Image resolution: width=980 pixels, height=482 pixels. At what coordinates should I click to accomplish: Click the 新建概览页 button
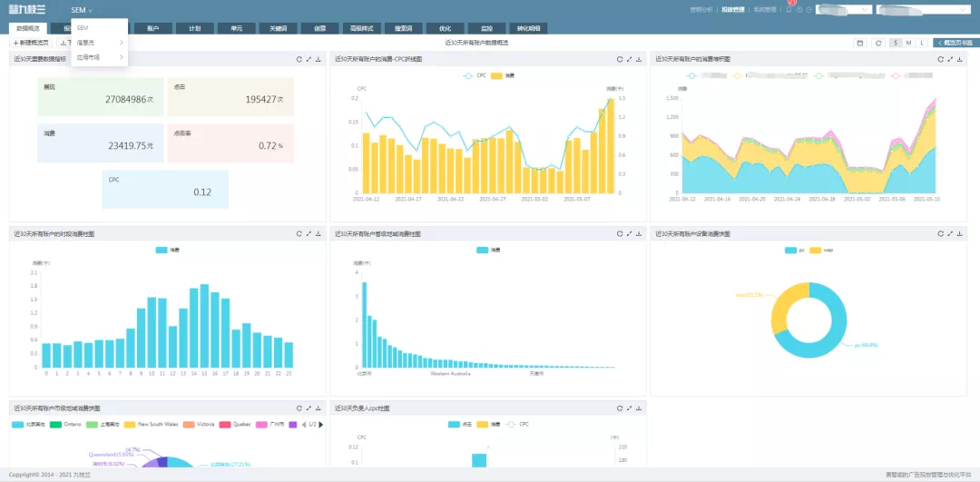[31, 43]
